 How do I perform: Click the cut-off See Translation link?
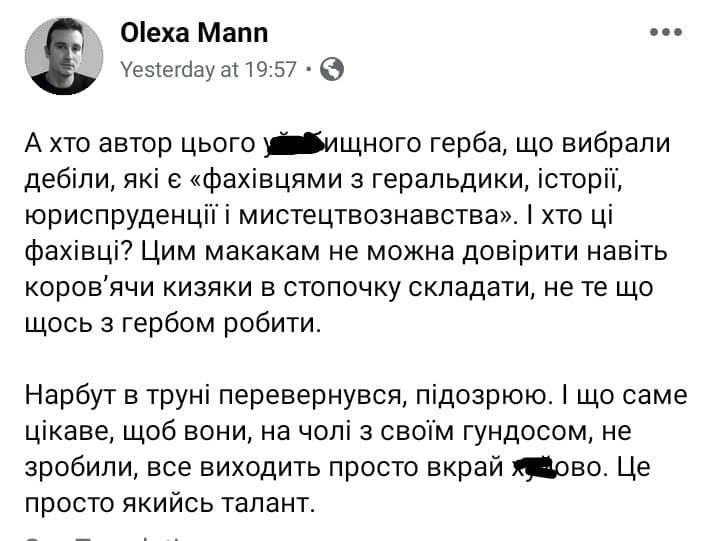click(x=100, y=538)
